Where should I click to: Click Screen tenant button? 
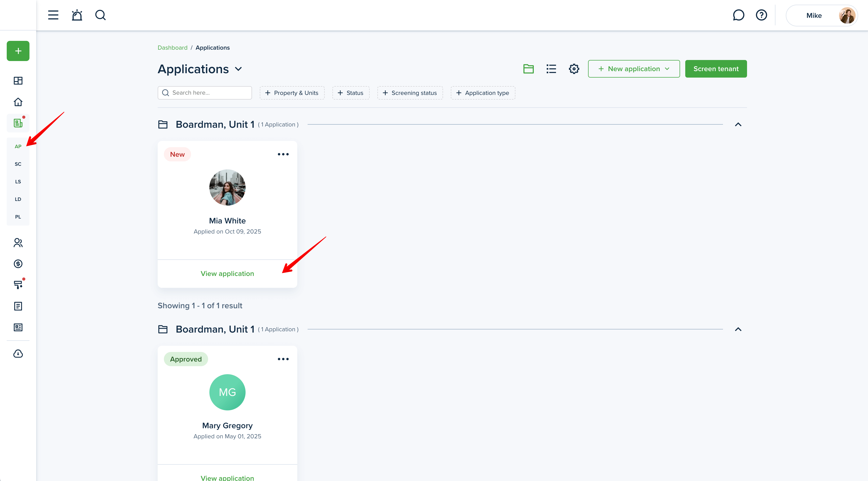(x=716, y=69)
